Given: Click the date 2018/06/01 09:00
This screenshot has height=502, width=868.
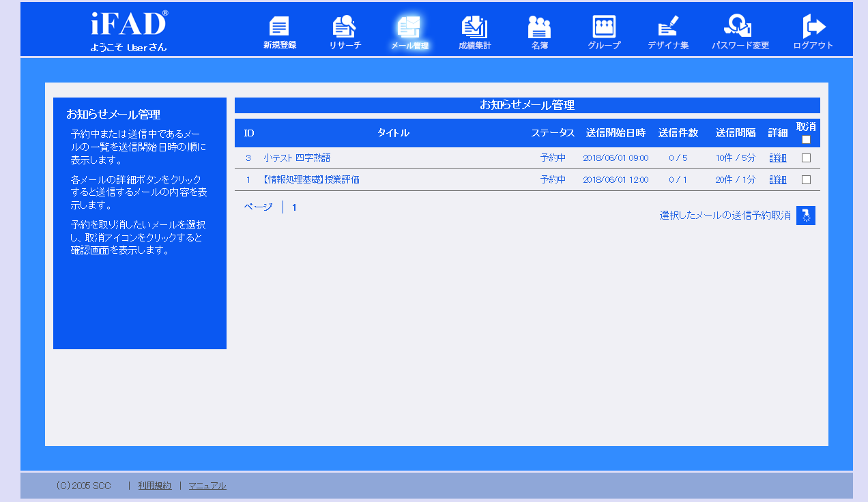Looking at the screenshot, I should pos(616,158).
